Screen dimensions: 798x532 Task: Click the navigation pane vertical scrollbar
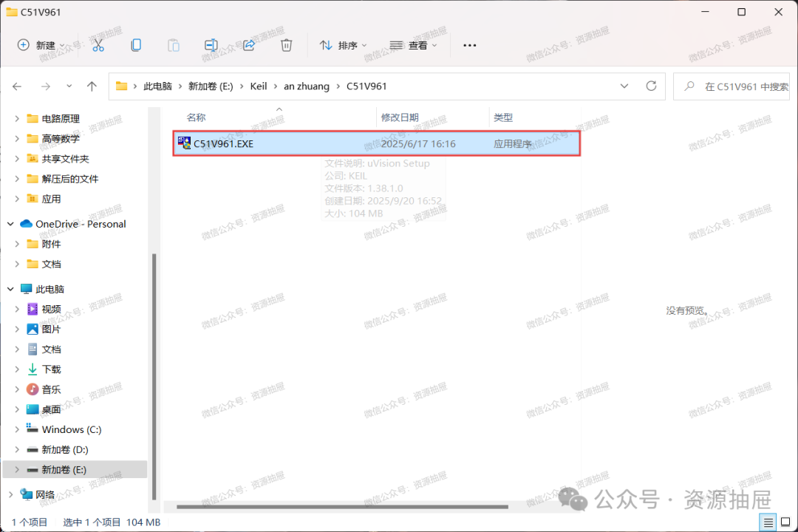(x=154, y=377)
